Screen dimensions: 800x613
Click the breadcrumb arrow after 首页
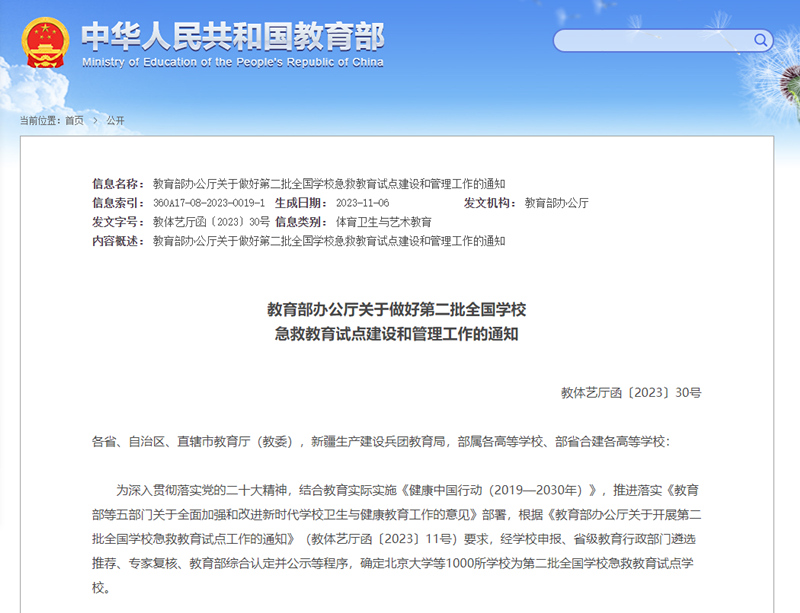(x=95, y=120)
